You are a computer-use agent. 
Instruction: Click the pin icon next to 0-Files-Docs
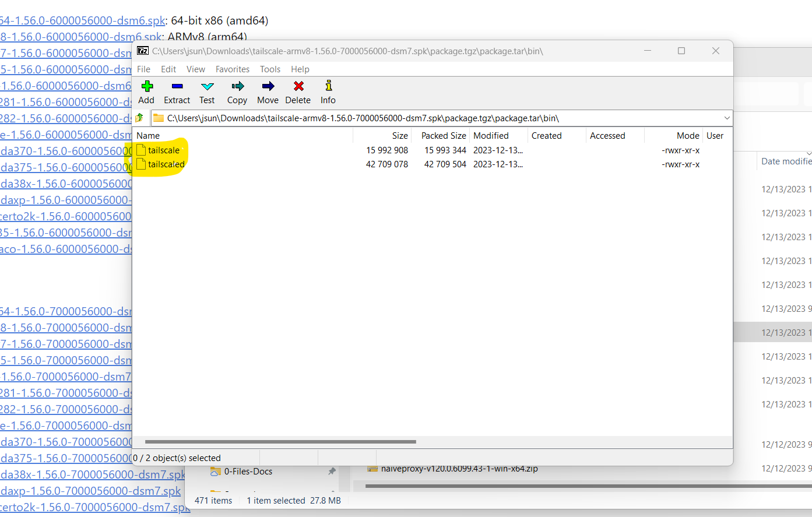point(332,471)
